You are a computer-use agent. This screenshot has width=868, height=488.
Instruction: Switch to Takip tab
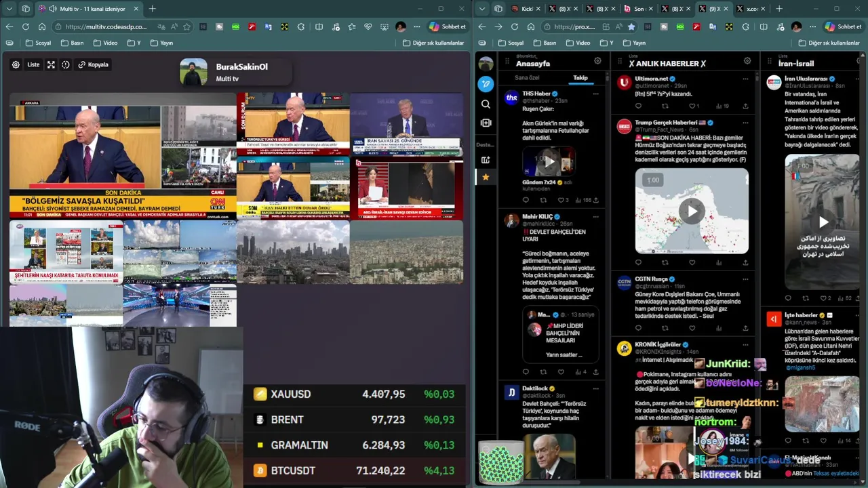(x=580, y=77)
